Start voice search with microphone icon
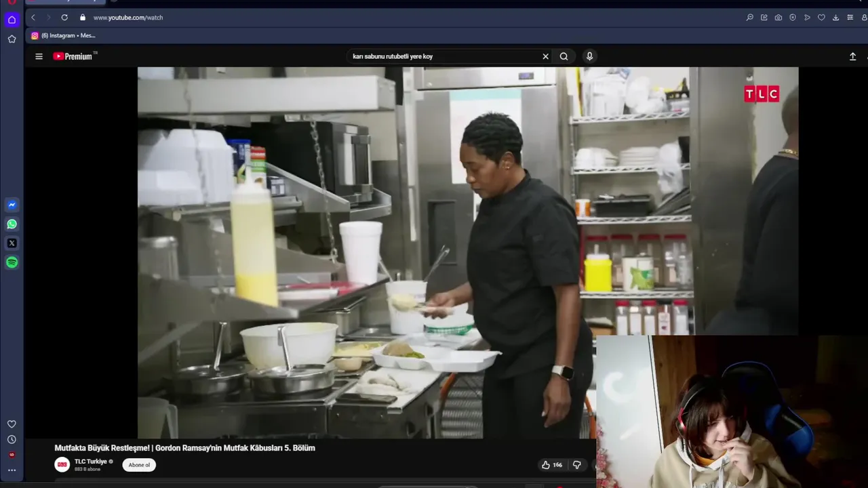Viewport: 868px width, 488px height. tap(589, 56)
